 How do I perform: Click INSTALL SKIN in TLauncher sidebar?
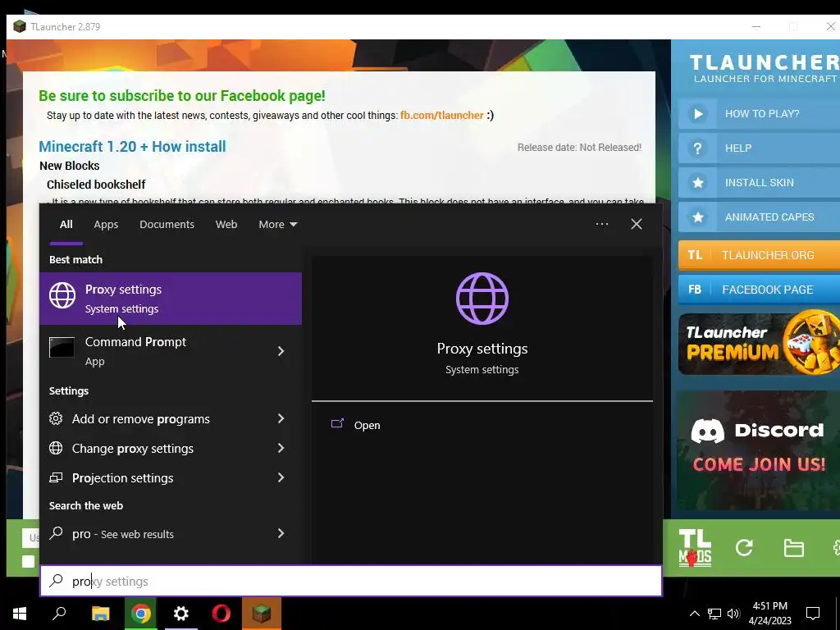coord(759,182)
